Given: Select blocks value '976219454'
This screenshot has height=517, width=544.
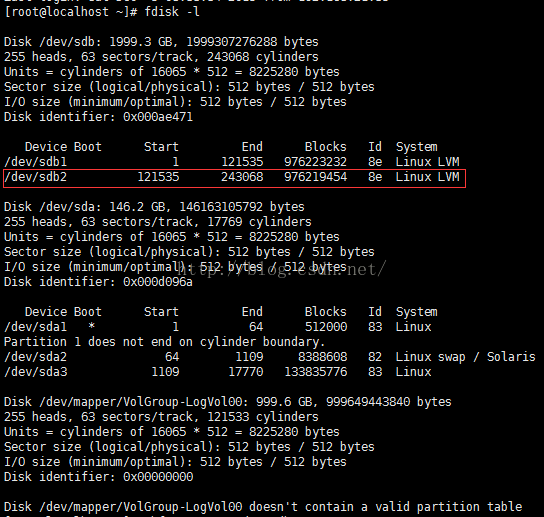Looking at the screenshot, I should click(315, 177).
